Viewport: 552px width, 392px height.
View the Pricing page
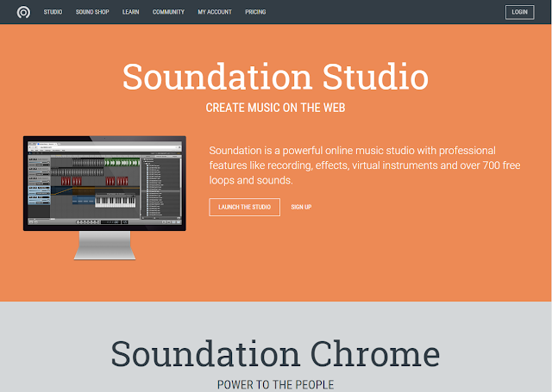255,12
